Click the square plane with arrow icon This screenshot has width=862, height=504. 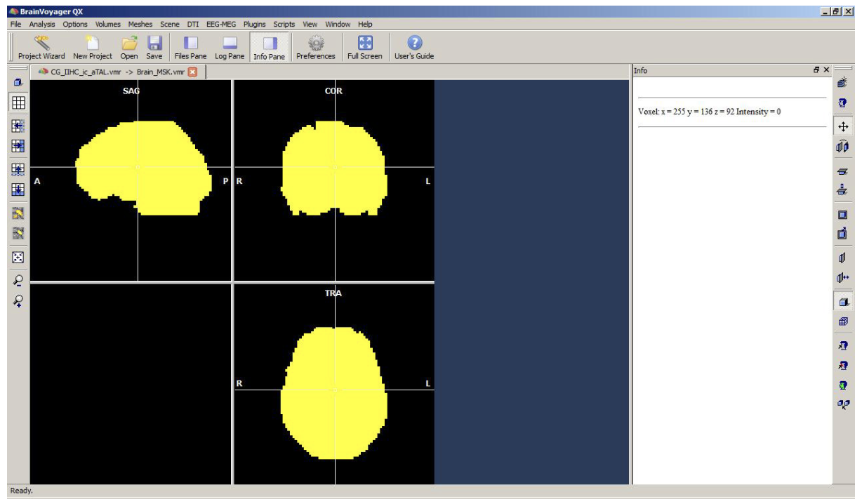click(x=843, y=233)
